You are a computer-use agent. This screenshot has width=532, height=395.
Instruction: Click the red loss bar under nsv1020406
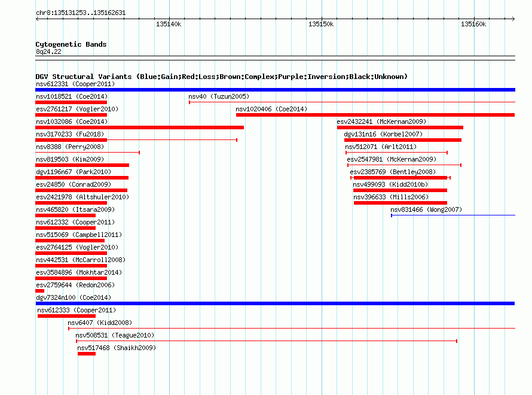[x=375, y=115]
